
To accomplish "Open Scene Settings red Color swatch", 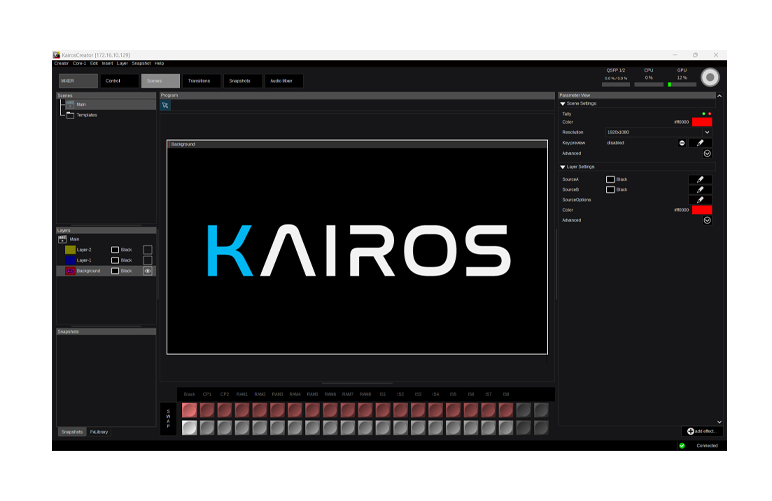I will (702, 122).
